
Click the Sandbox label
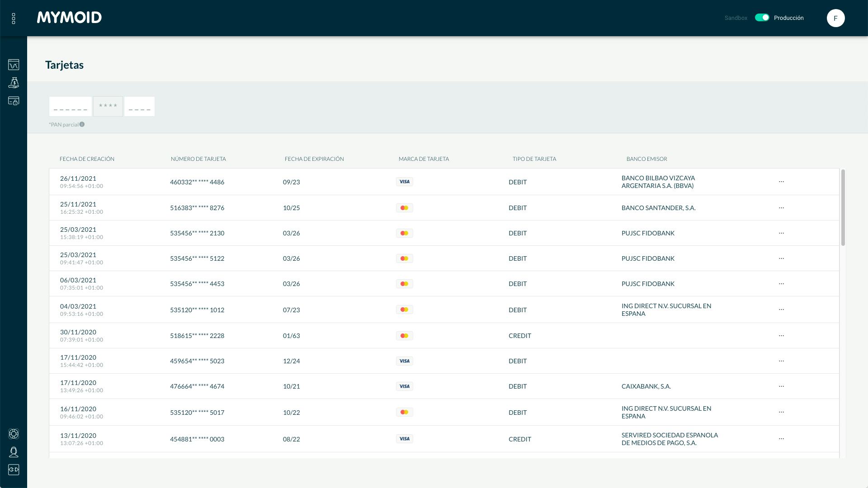click(x=736, y=18)
